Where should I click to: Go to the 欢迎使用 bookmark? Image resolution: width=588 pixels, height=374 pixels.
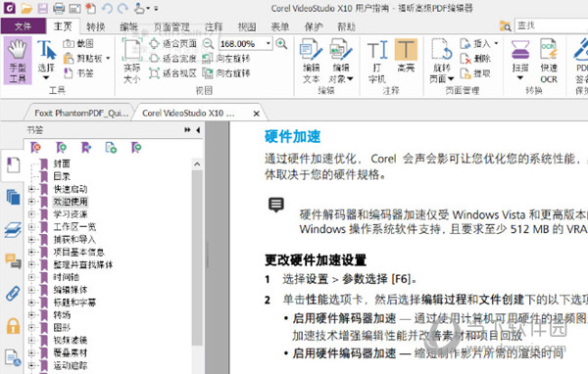click(x=71, y=202)
